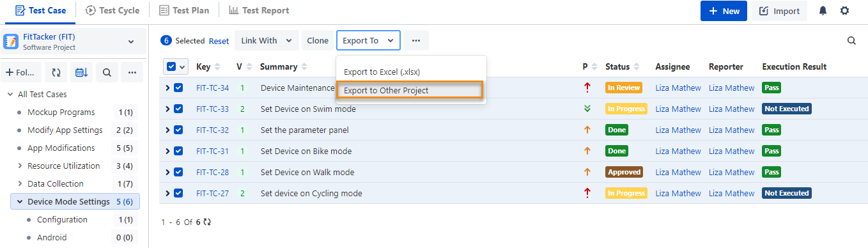
Task: Expand the Data Collection folder
Action: pyautogui.click(x=20, y=183)
